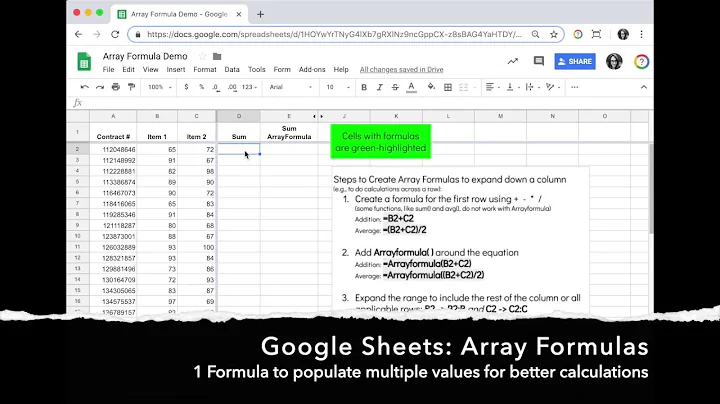This screenshot has width=720, height=404.
Task: Format as currency with dollar icon
Action: pos(186,87)
